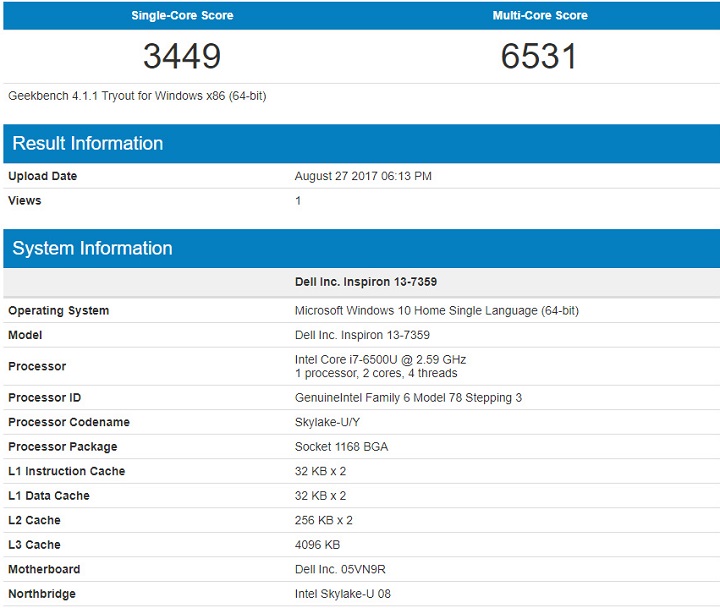
Task: Click the Motherboard label
Action: [x=44, y=569]
